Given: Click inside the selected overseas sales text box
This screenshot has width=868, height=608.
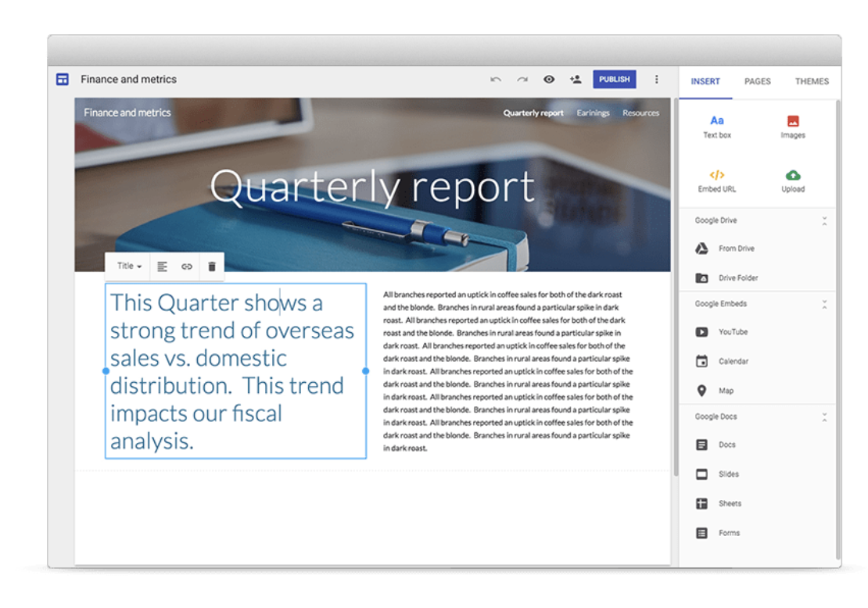Looking at the screenshot, I should tap(235, 371).
